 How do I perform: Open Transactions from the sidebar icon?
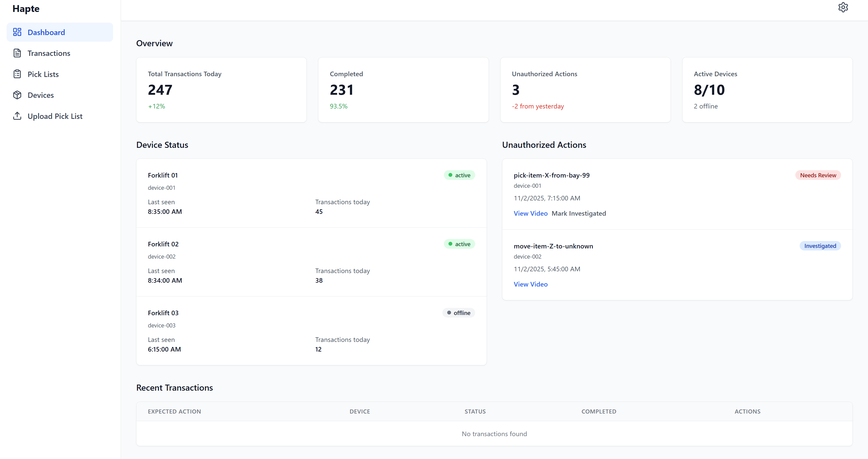pyautogui.click(x=18, y=53)
